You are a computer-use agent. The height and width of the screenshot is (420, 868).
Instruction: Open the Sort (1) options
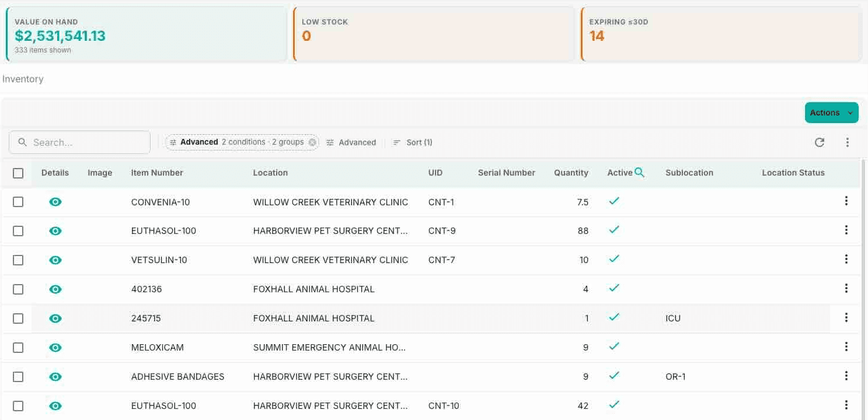tap(413, 142)
